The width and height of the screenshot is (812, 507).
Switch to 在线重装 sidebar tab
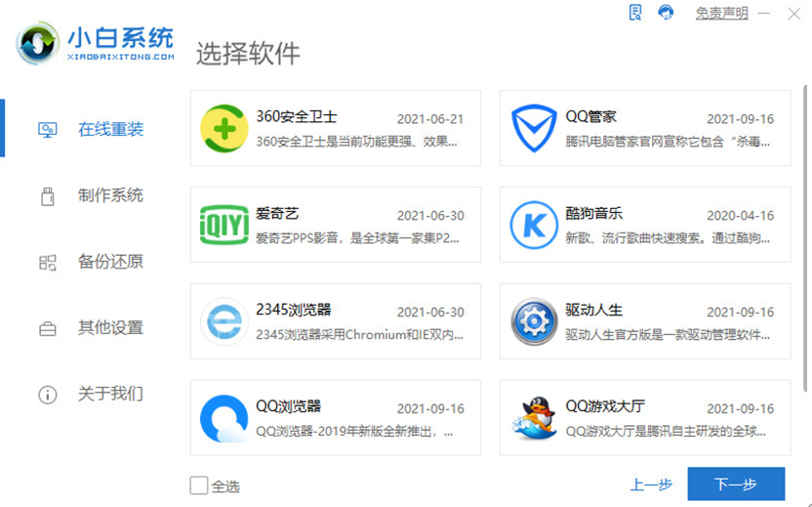click(x=91, y=129)
